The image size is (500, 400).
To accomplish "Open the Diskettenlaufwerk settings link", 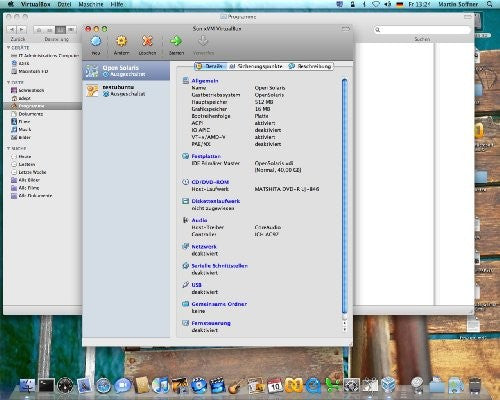I will tap(216, 201).
